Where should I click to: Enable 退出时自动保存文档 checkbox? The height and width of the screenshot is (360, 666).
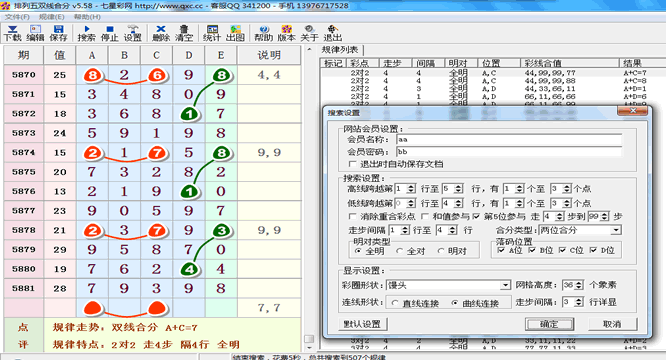352,164
